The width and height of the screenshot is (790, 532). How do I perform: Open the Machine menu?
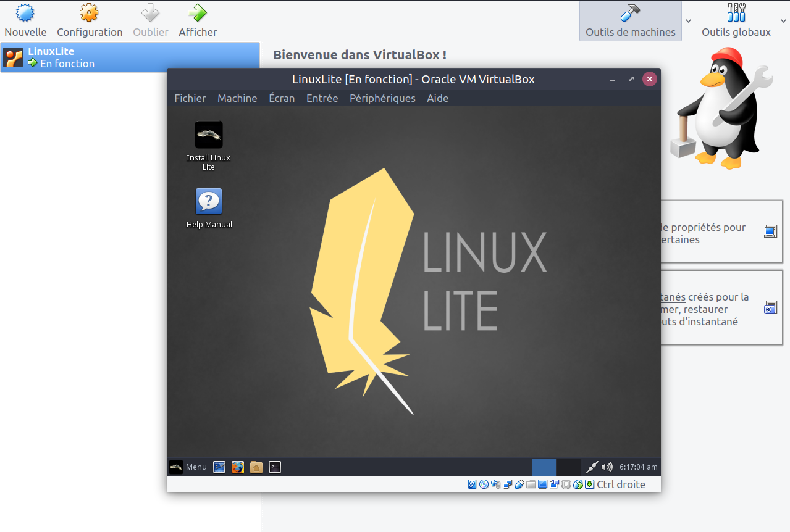237,98
